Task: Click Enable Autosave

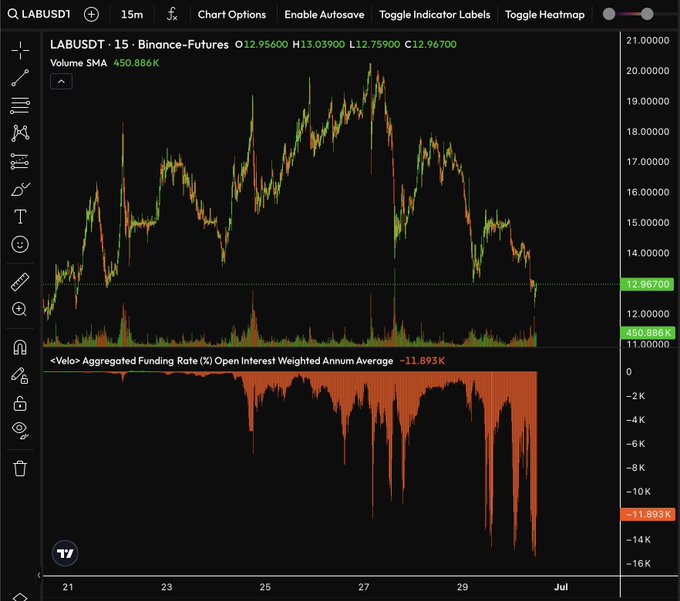Action: (324, 14)
